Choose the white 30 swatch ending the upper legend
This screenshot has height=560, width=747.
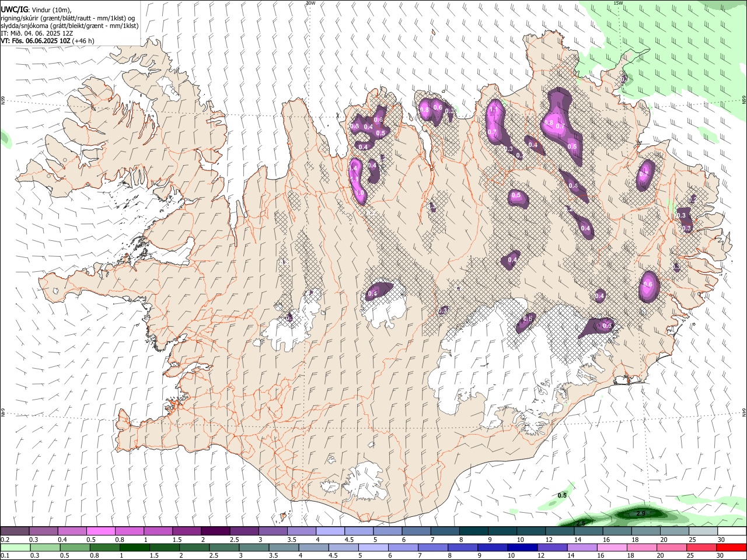[x=732, y=531]
